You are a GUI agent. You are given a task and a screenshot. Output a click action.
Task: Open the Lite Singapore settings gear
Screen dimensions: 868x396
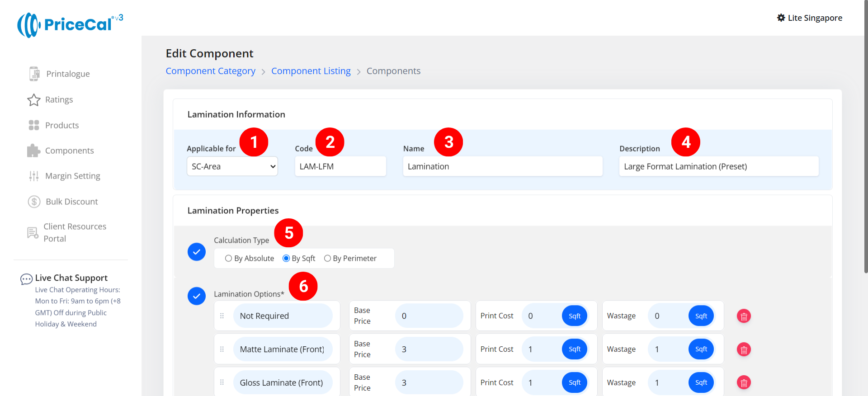[x=781, y=18]
